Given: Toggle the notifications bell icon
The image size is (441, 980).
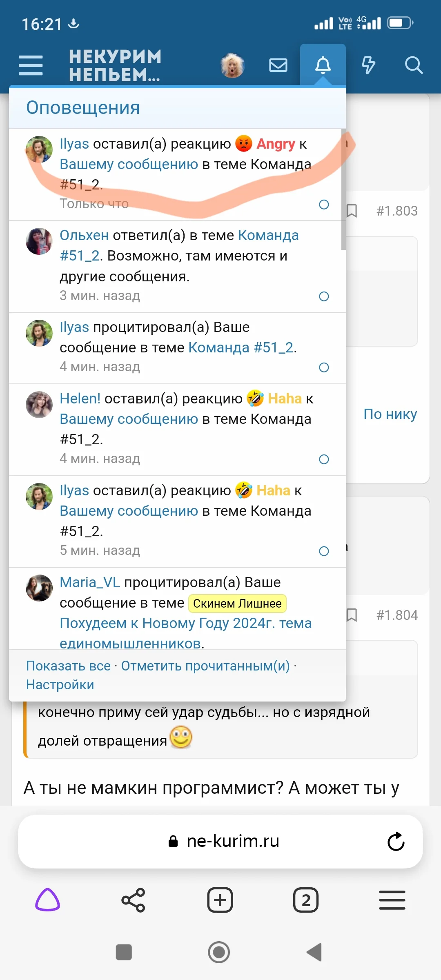Looking at the screenshot, I should click(x=323, y=65).
